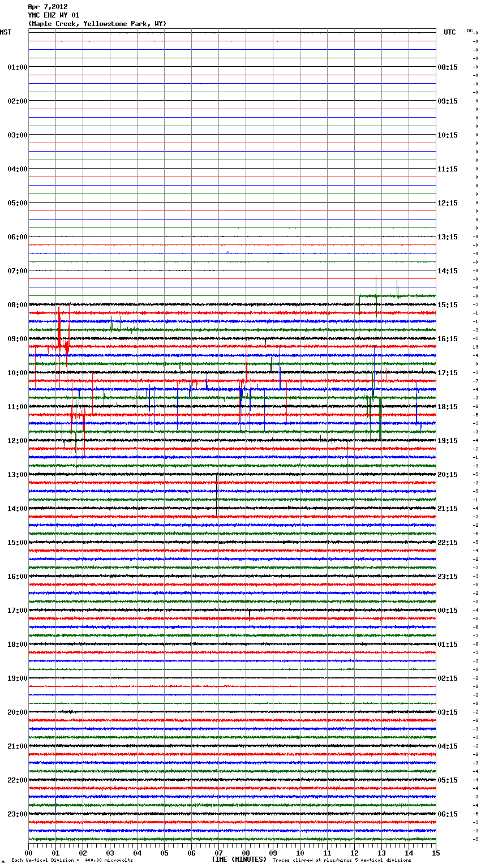481x868 pixels.
Task: Click the '19:15' UTC time label
Action: coord(448,441)
